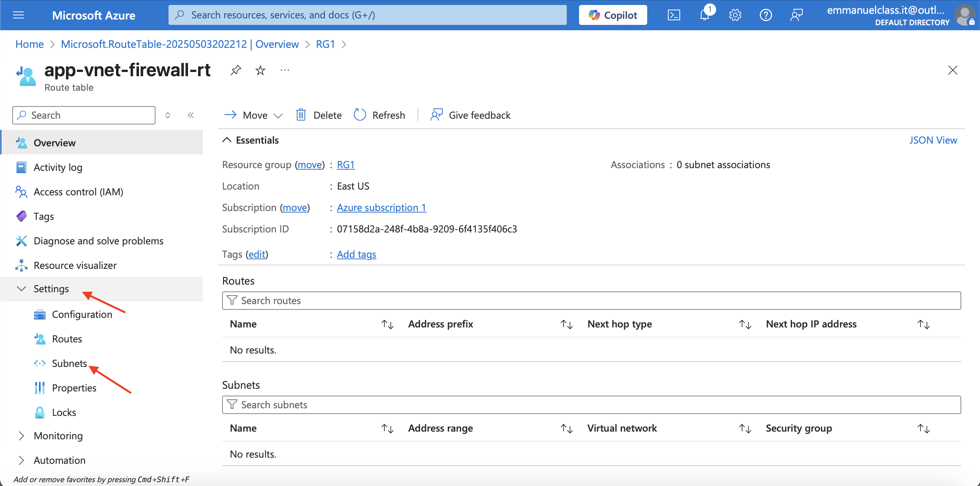Open more options ellipsis next to title
The width and height of the screenshot is (980, 486).
(285, 70)
